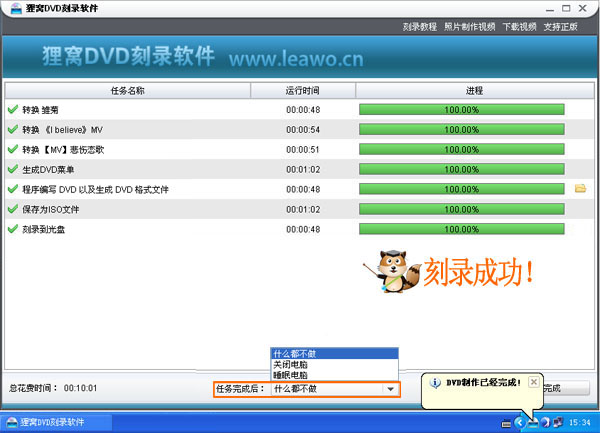
Task: Open the 照片制作视频 link in top bar
Action: (470, 27)
